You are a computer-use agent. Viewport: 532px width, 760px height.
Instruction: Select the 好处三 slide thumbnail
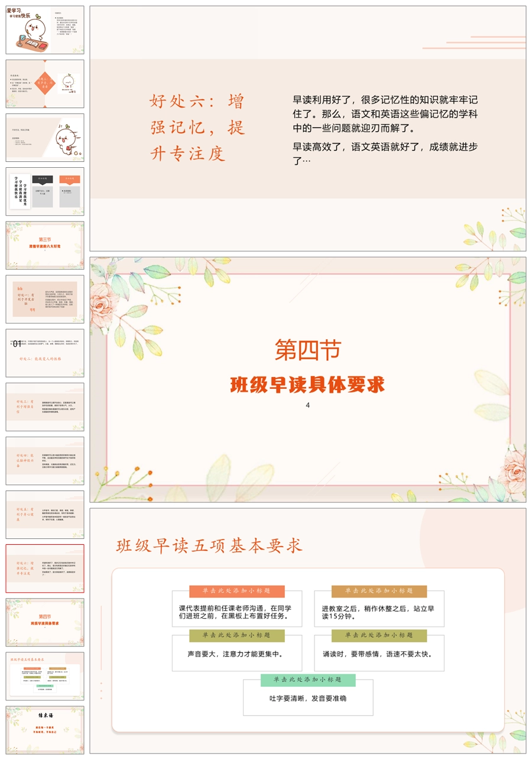click(x=45, y=407)
